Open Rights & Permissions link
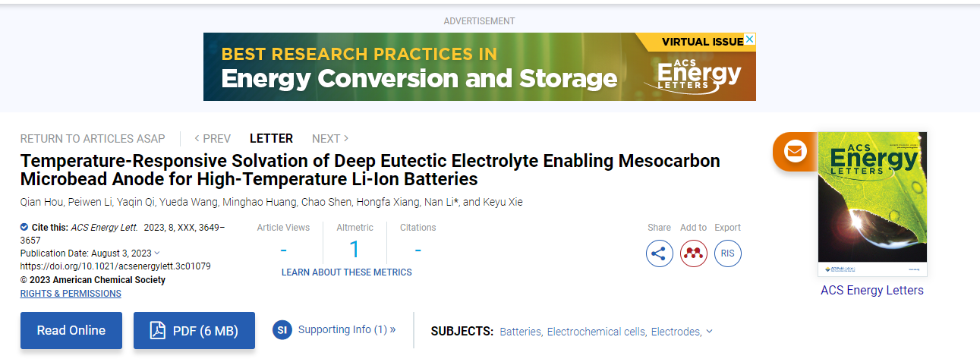Screen dimensions: 980x362 pos(71,293)
